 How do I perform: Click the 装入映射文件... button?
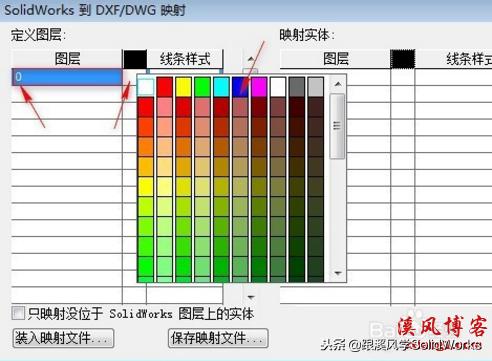pos(63,338)
